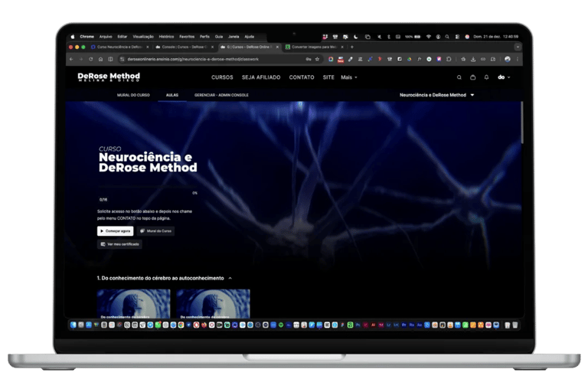Image resolution: width=588 pixels, height=392 pixels.
Task: Select 'GERENCIAR - ADMIN CONSOLE' tab
Action: coord(221,95)
